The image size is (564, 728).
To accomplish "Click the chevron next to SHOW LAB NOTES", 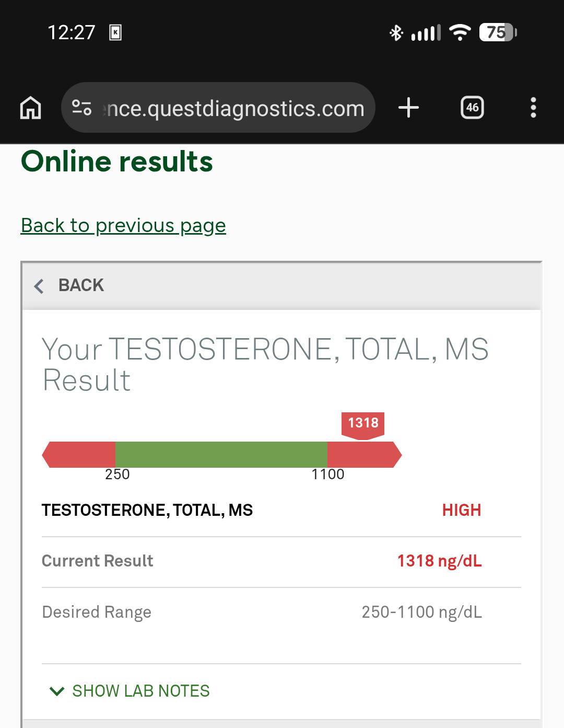I will (x=57, y=691).
